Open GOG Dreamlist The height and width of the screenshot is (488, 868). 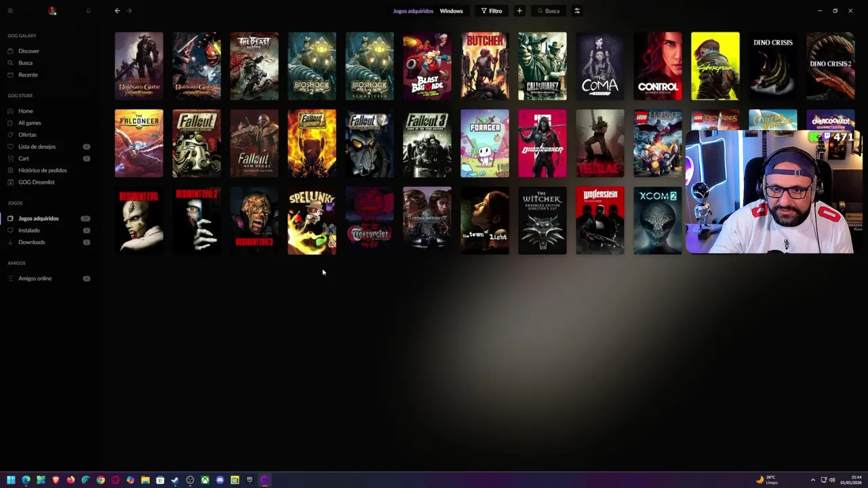pyautogui.click(x=36, y=182)
